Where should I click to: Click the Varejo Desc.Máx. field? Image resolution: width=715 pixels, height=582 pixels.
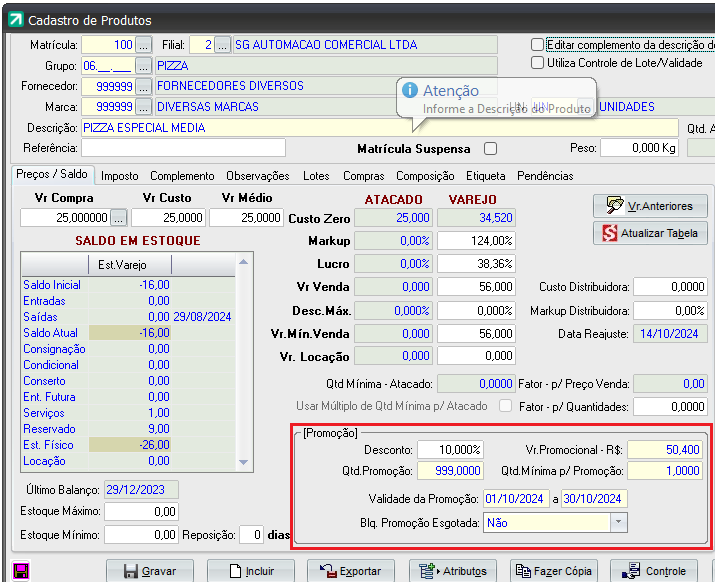[477, 311]
